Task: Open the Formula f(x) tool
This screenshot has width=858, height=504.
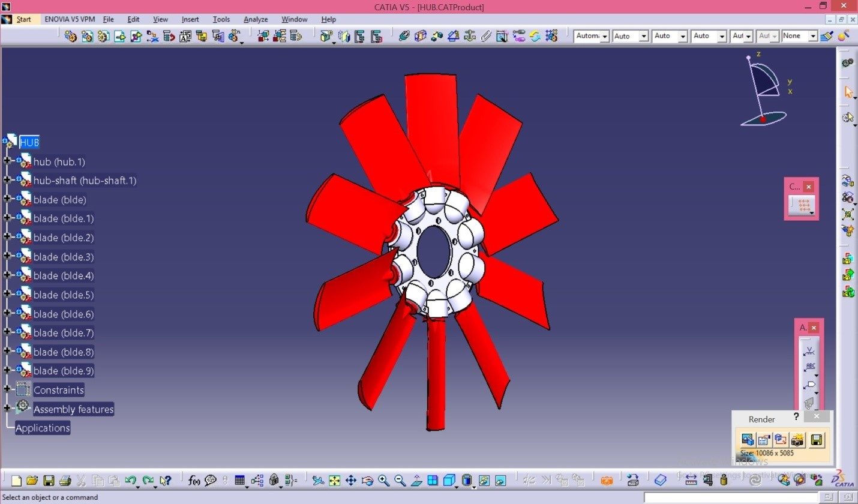Action: (x=194, y=481)
